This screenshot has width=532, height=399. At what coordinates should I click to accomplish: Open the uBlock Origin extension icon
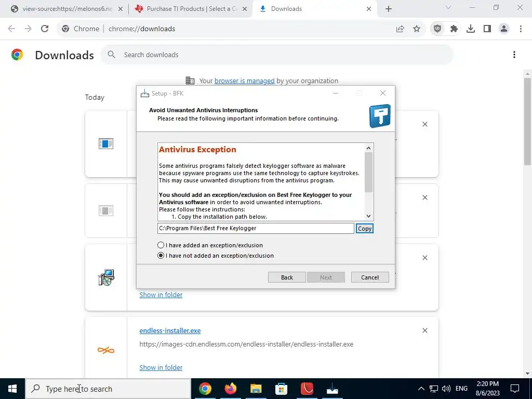click(437, 29)
